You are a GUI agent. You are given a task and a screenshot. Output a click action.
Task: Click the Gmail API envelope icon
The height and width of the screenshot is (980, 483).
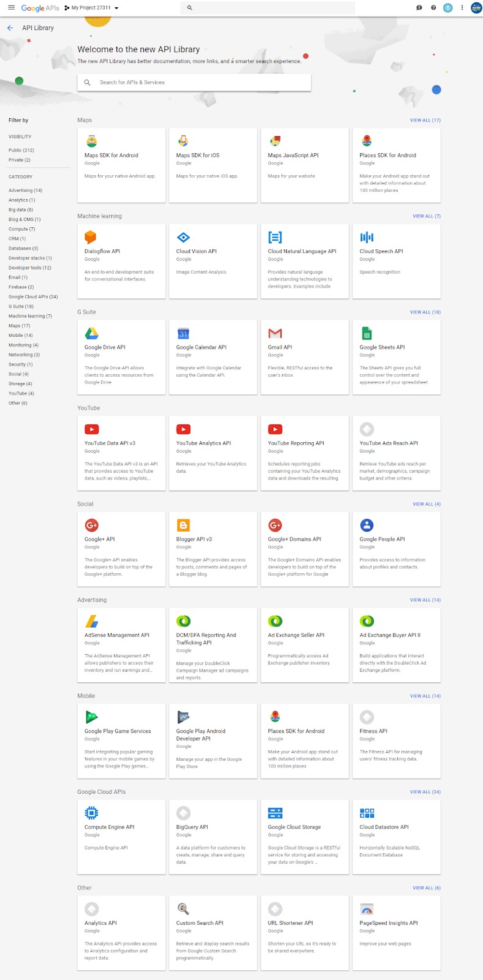(x=275, y=333)
